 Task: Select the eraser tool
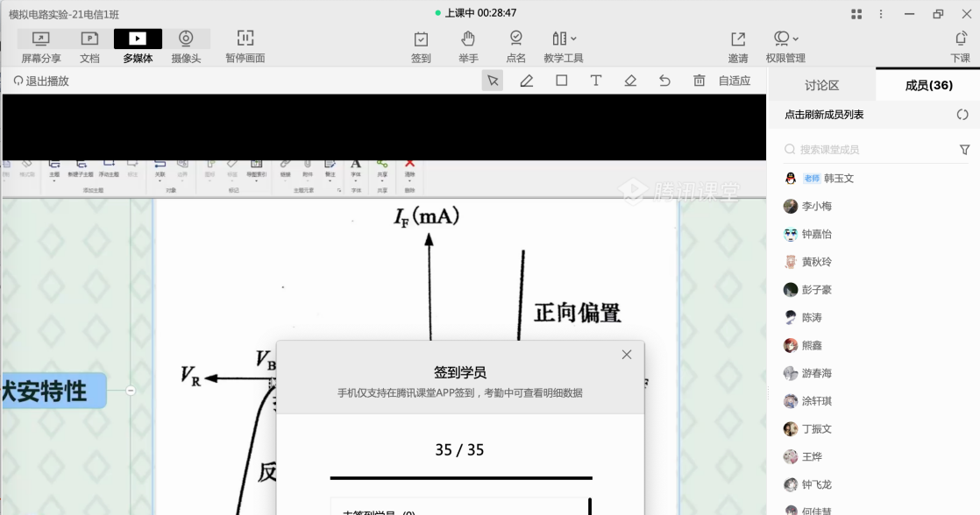click(630, 81)
